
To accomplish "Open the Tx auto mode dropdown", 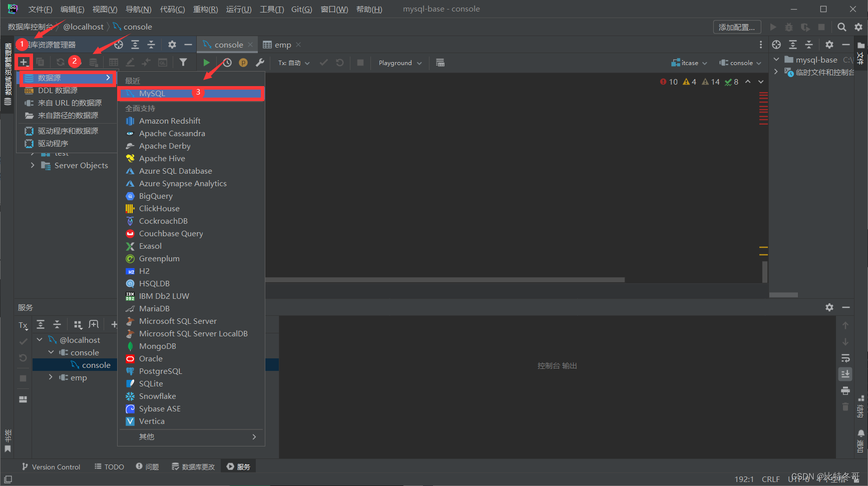I will pos(294,63).
